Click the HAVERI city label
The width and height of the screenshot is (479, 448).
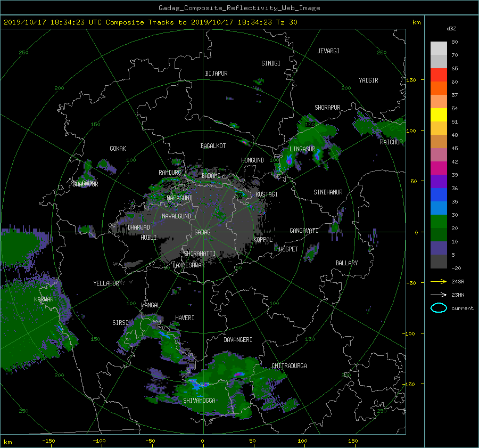[185, 318]
